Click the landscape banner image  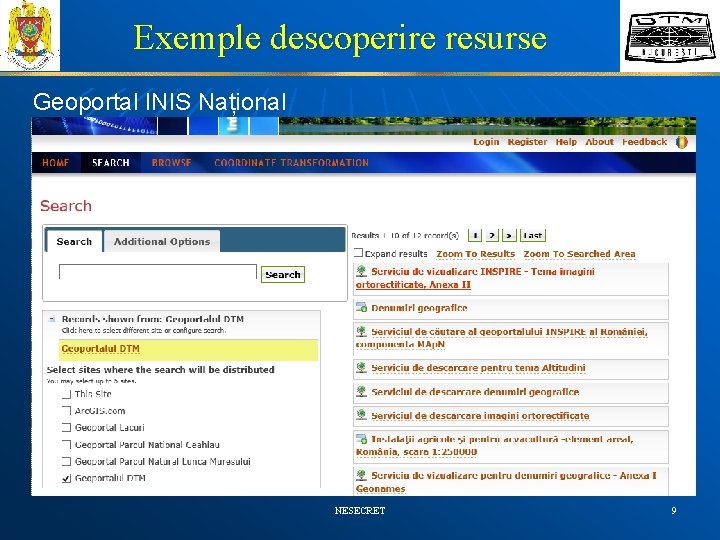click(x=487, y=126)
